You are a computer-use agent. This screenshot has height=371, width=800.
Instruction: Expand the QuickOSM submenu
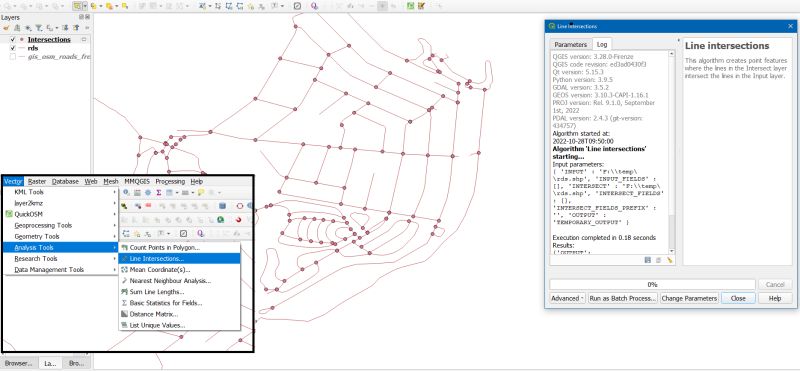[61, 214]
